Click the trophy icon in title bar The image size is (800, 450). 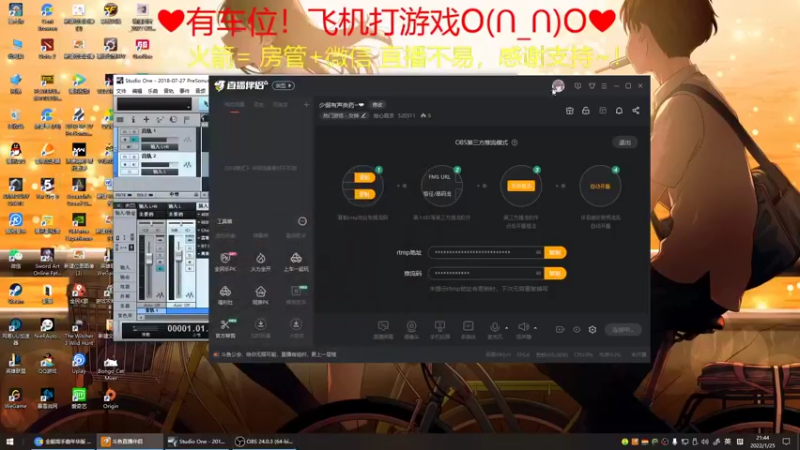592,86
